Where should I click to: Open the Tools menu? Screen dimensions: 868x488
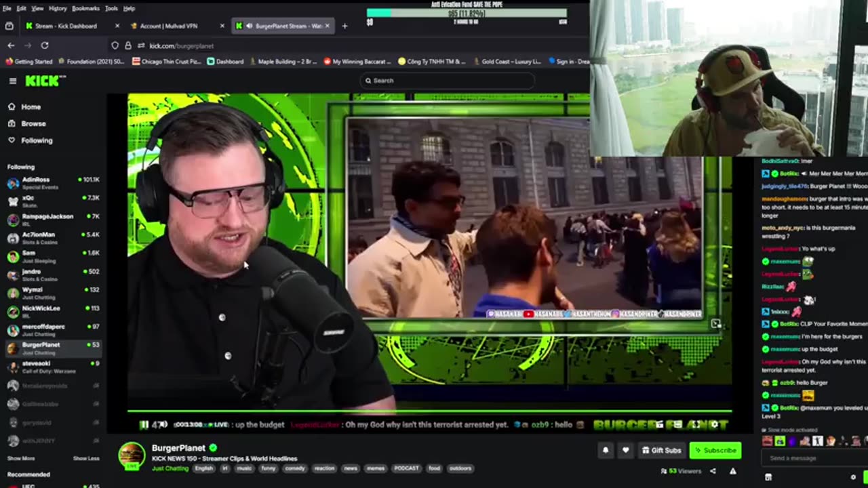[x=111, y=8]
